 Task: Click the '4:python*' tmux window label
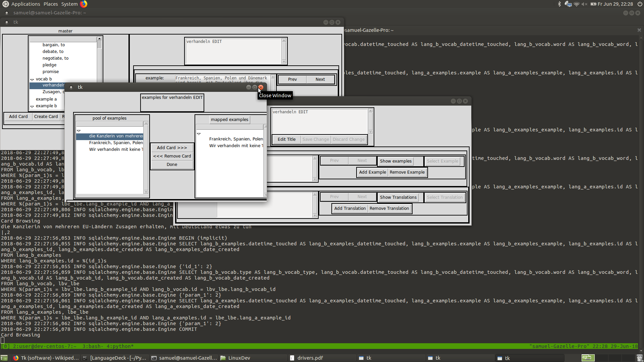[120, 346]
